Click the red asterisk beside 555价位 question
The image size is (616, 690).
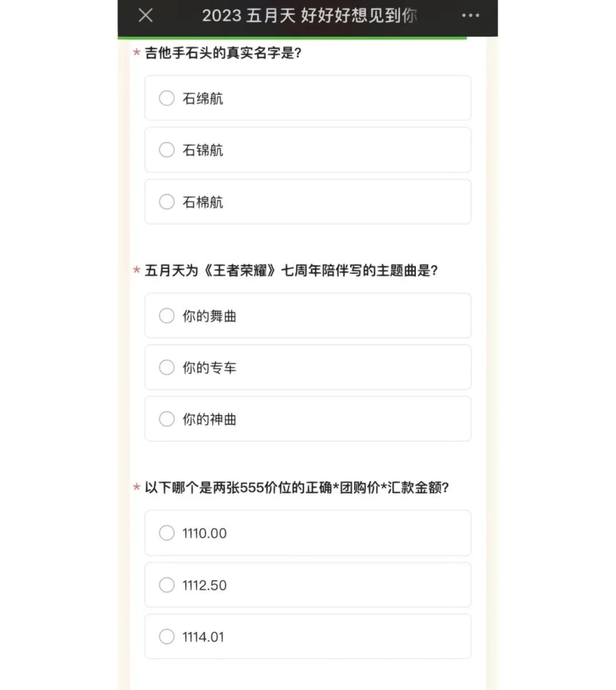pyautogui.click(x=137, y=488)
